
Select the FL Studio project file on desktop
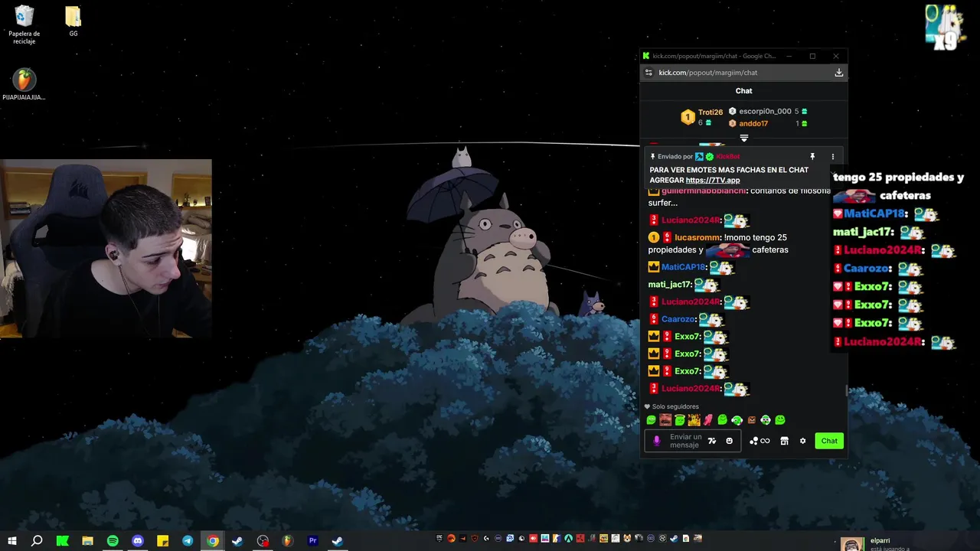24,84
